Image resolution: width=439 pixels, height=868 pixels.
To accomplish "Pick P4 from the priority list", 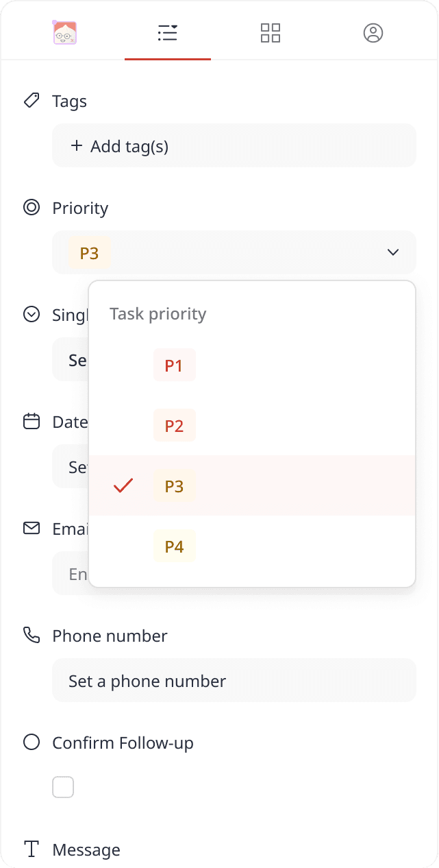I will pos(175,546).
